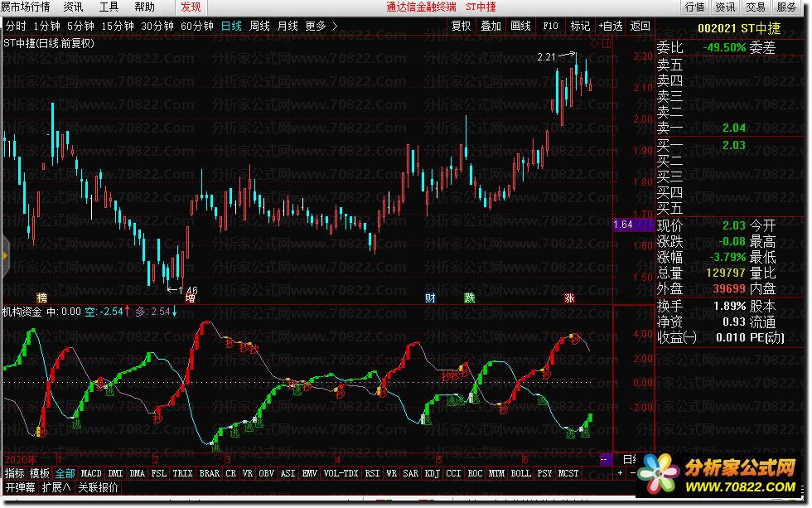Screen dimensions: 812x508
Task: Open F10 company info
Action: (x=550, y=26)
